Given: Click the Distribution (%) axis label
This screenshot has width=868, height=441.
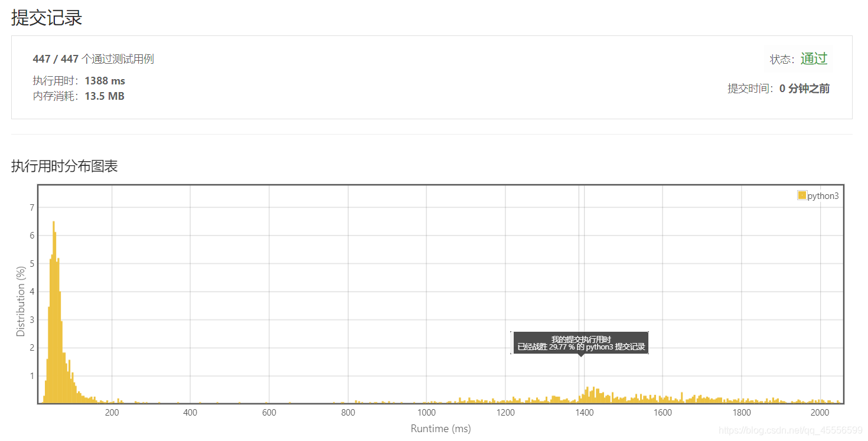Looking at the screenshot, I should 21,301.
